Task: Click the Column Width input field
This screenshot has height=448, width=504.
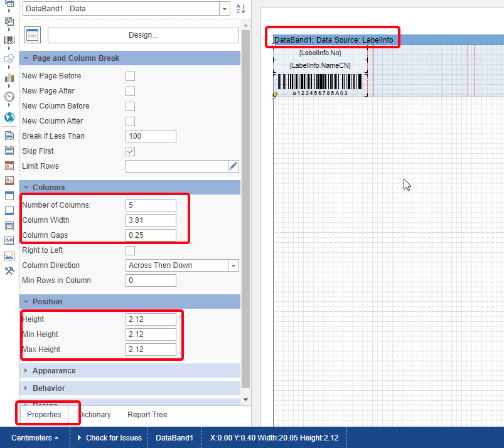Action: [x=151, y=220]
